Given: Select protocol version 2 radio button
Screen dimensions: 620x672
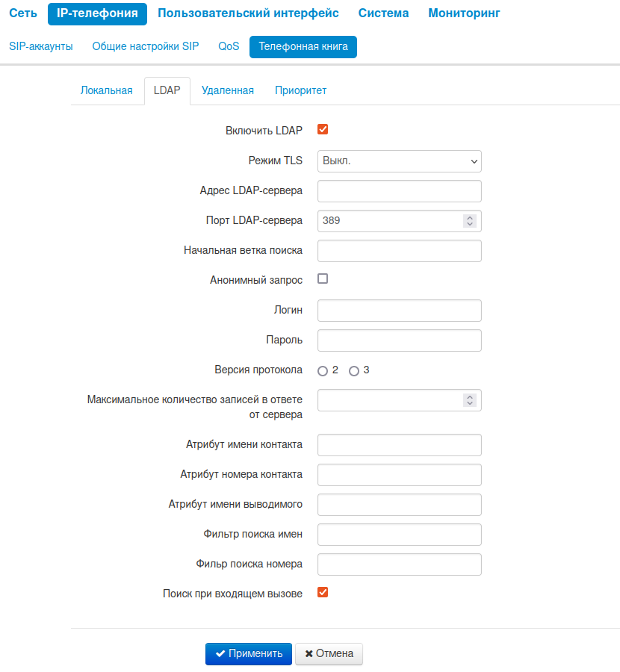Looking at the screenshot, I should tap(323, 371).
